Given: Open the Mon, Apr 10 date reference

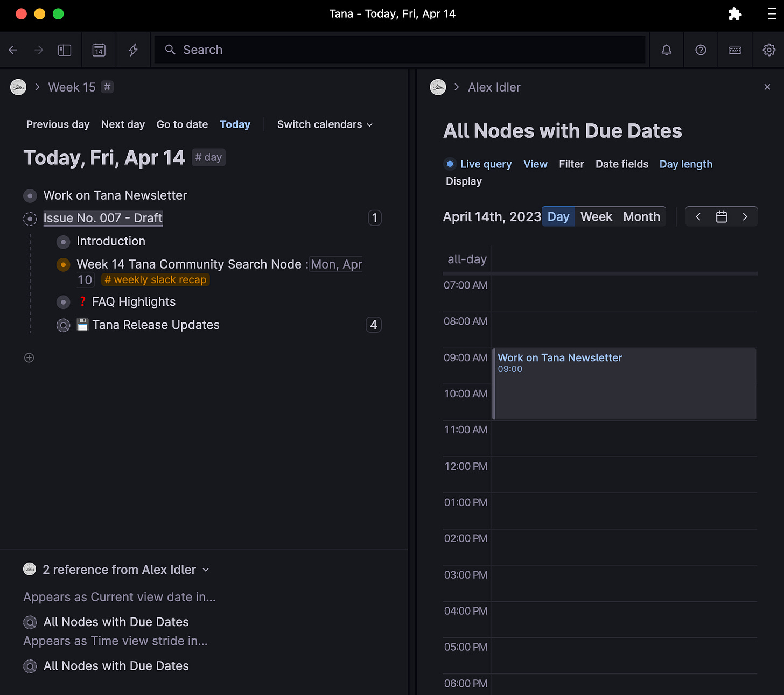Looking at the screenshot, I should 337,264.
